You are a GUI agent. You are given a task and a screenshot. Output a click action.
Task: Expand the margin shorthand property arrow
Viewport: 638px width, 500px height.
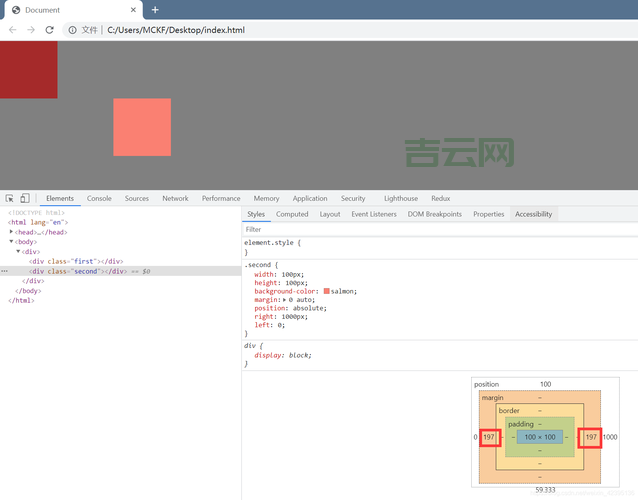coord(285,300)
